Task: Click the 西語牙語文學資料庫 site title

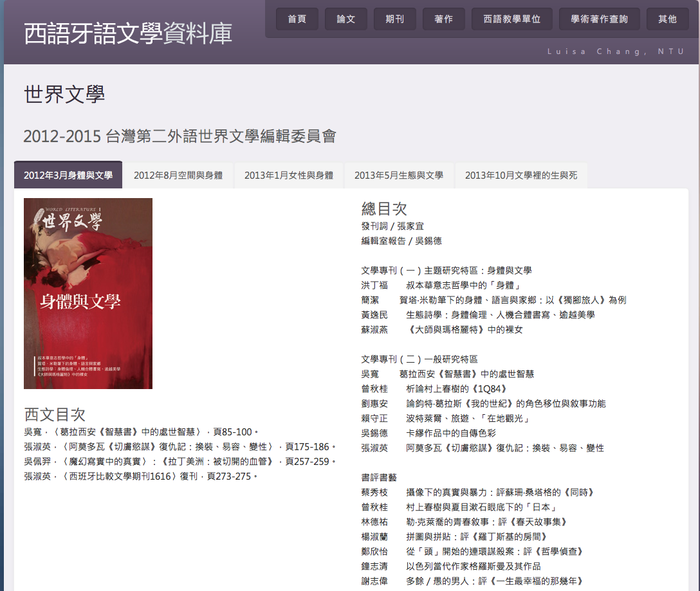Action: coord(128,34)
